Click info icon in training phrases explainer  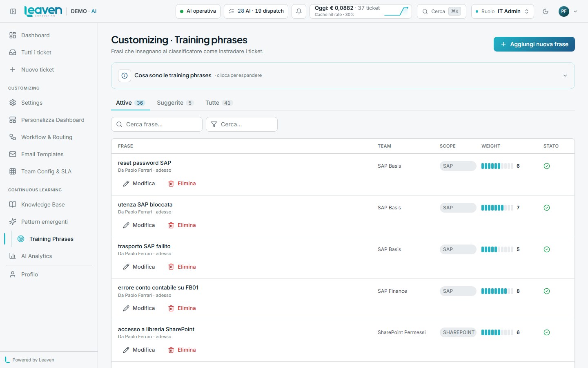(125, 76)
